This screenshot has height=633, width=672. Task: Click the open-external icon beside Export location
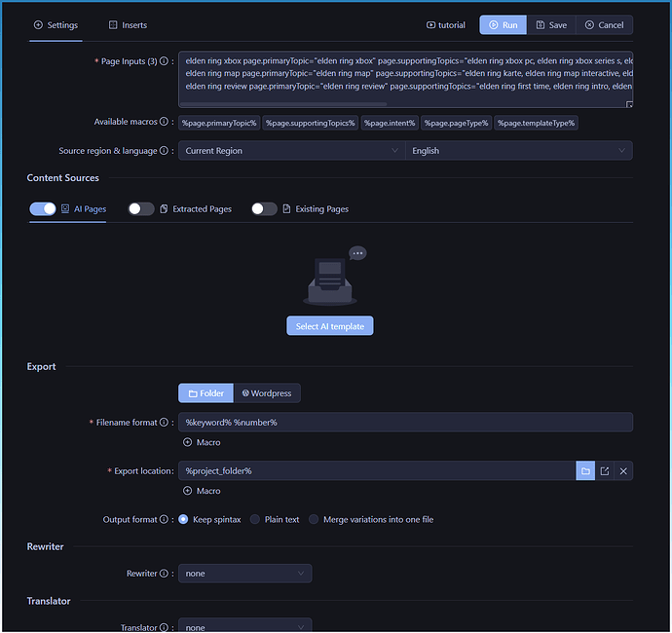tap(605, 471)
